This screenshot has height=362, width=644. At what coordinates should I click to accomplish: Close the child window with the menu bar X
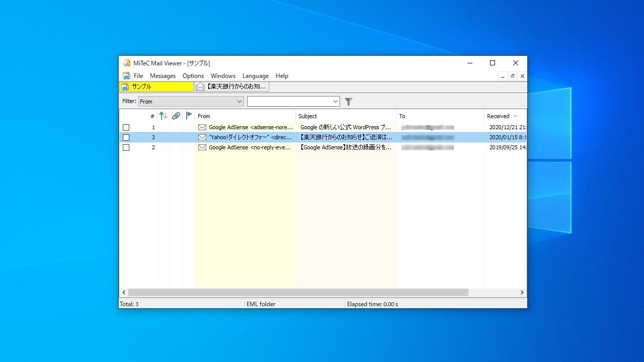pyautogui.click(x=522, y=76)
